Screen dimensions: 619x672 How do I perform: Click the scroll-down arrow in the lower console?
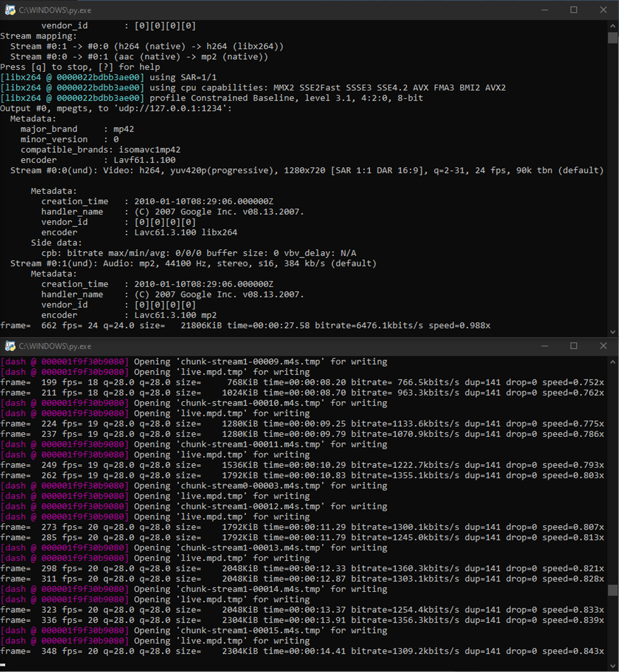coord(613,666)
